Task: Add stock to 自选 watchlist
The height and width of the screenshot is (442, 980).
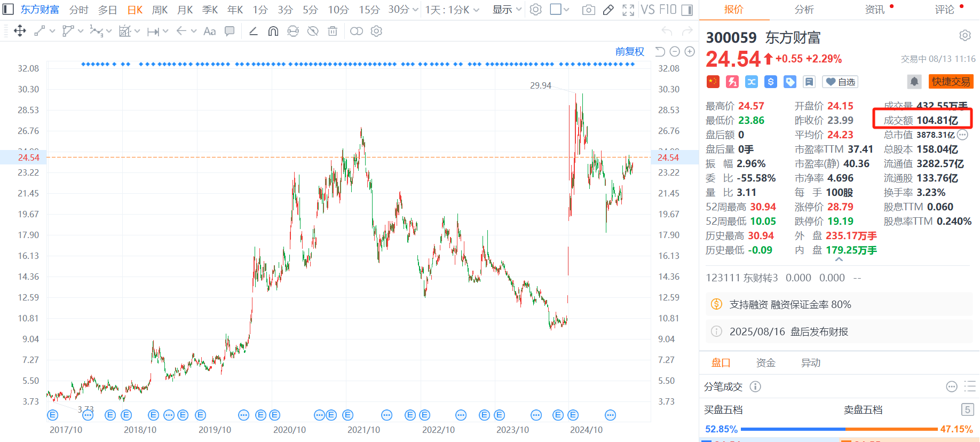Action: (x=841, y=82)
